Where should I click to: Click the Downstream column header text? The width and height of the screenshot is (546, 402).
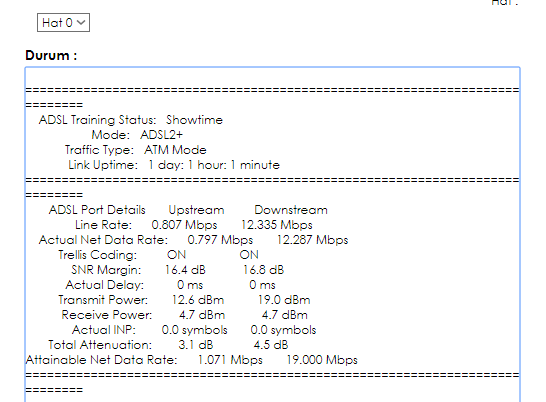(x=291, y=210)
